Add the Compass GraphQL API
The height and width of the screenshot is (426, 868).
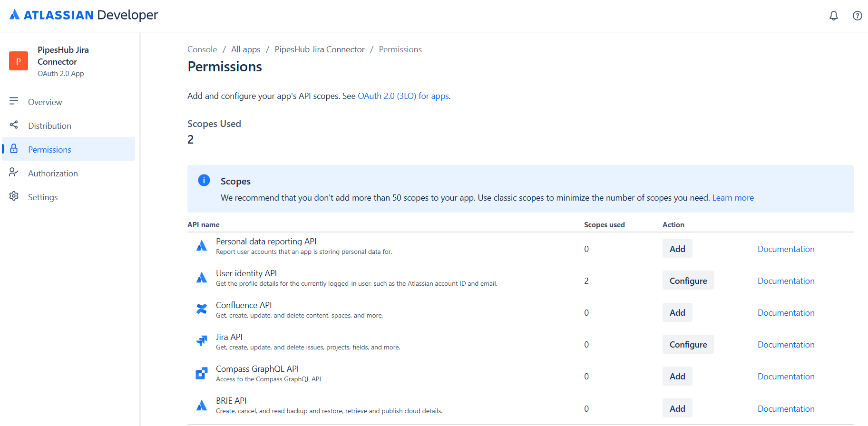677,376
